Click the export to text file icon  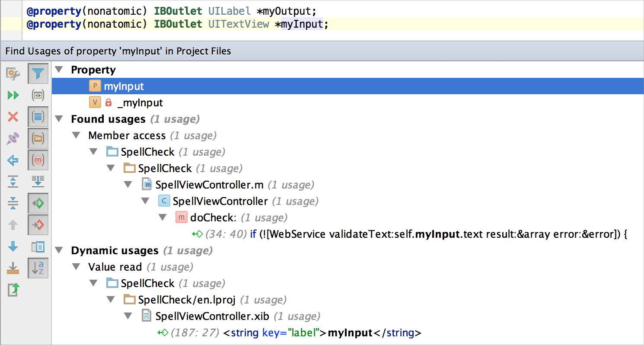13,268
